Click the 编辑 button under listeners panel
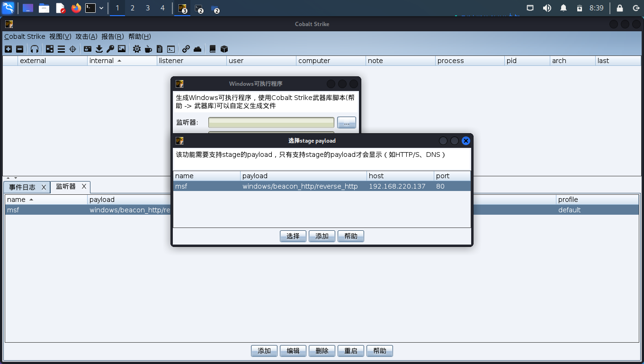 point(293,351)
